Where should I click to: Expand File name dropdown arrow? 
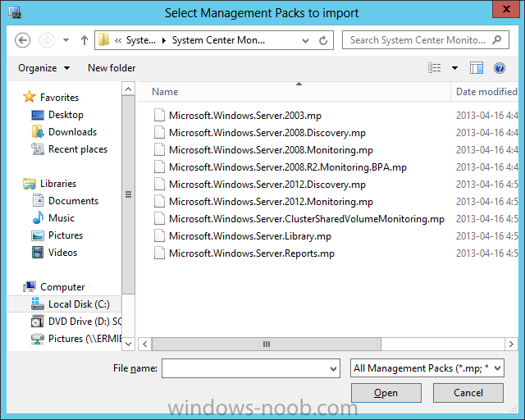(333, 368)
